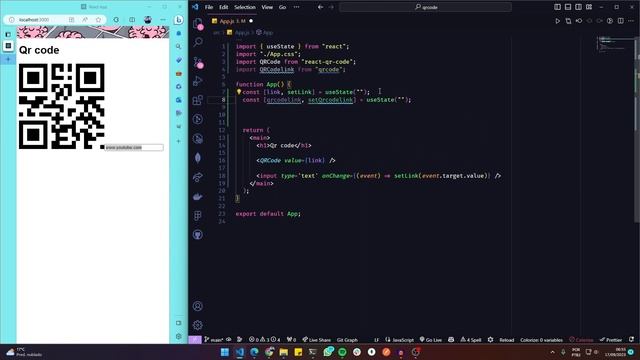Open the editor More Actions ellipsis
This screenshot has height=360, width=640.
(x=631, y=21)
